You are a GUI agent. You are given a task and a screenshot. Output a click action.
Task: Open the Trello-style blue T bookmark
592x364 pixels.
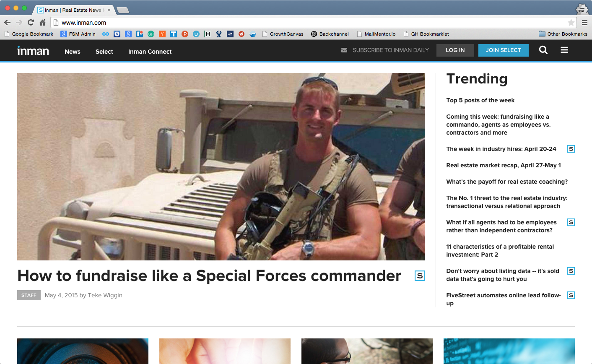click(x=174, y=34)
